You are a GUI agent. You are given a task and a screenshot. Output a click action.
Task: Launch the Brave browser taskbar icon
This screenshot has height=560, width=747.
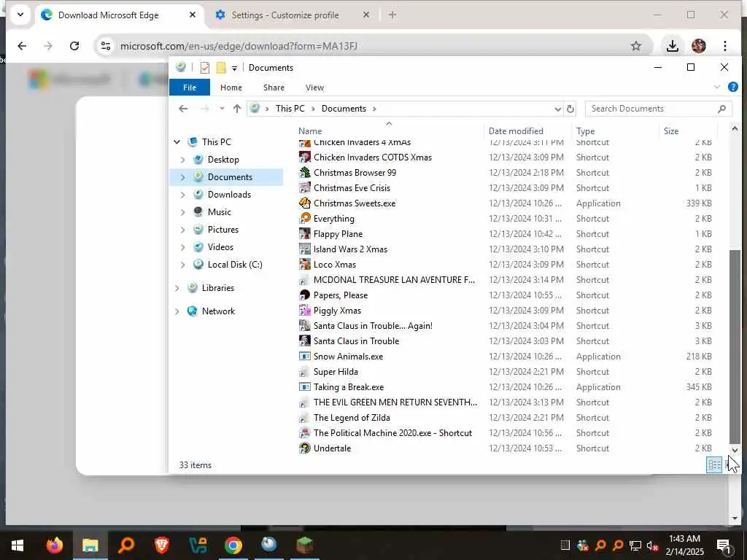point(162,545)
